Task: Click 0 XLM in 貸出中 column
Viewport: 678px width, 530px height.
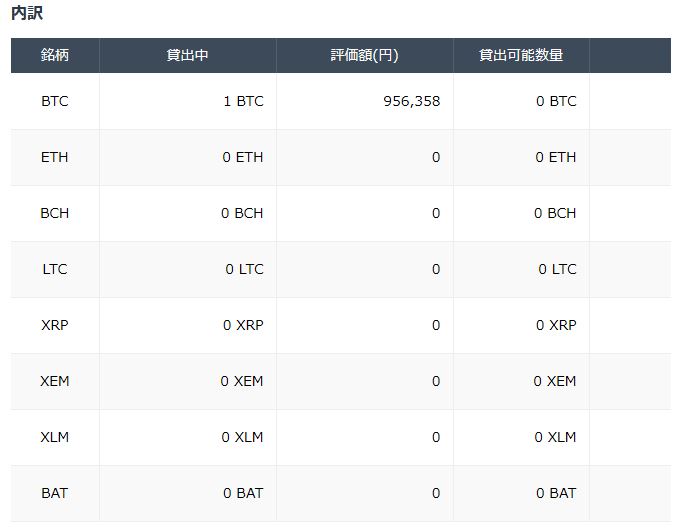Action: point(242,437)
